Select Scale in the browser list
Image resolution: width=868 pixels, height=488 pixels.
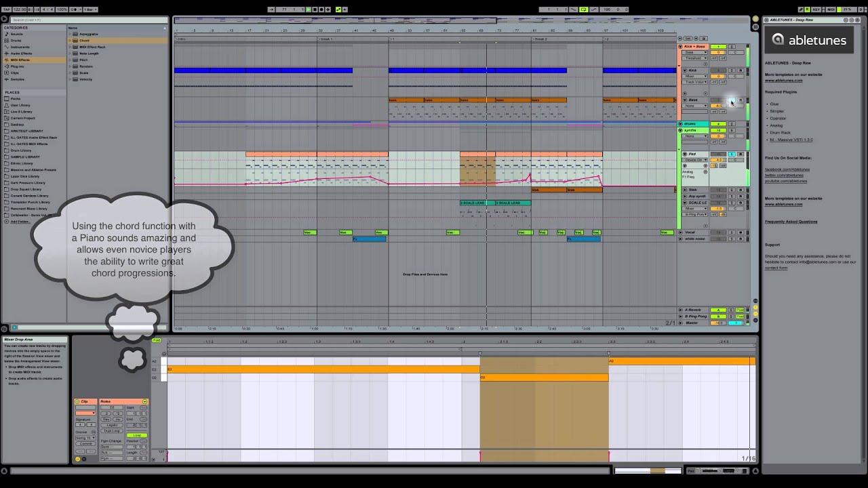(x=84, y=73)
